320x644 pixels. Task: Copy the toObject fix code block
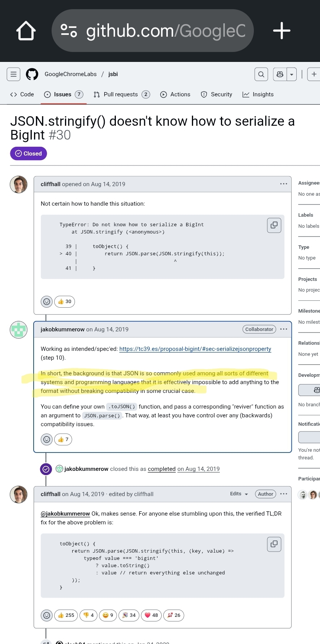point(274,544)
